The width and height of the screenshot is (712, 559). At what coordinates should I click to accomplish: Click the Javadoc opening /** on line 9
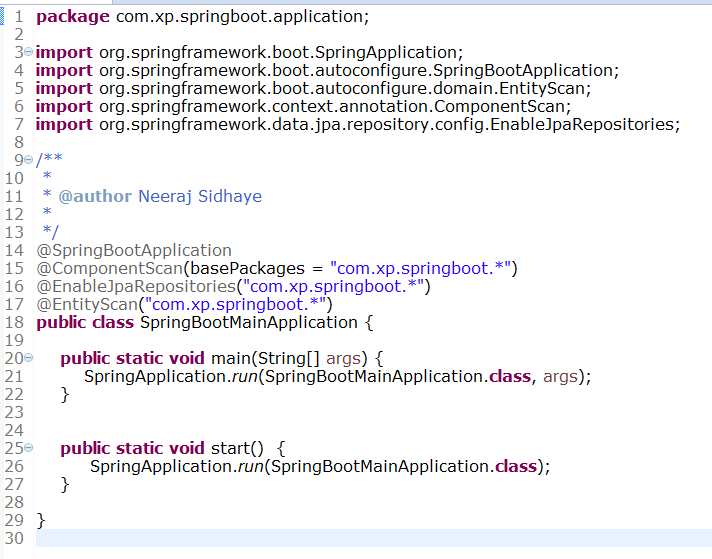pos(49,159)
